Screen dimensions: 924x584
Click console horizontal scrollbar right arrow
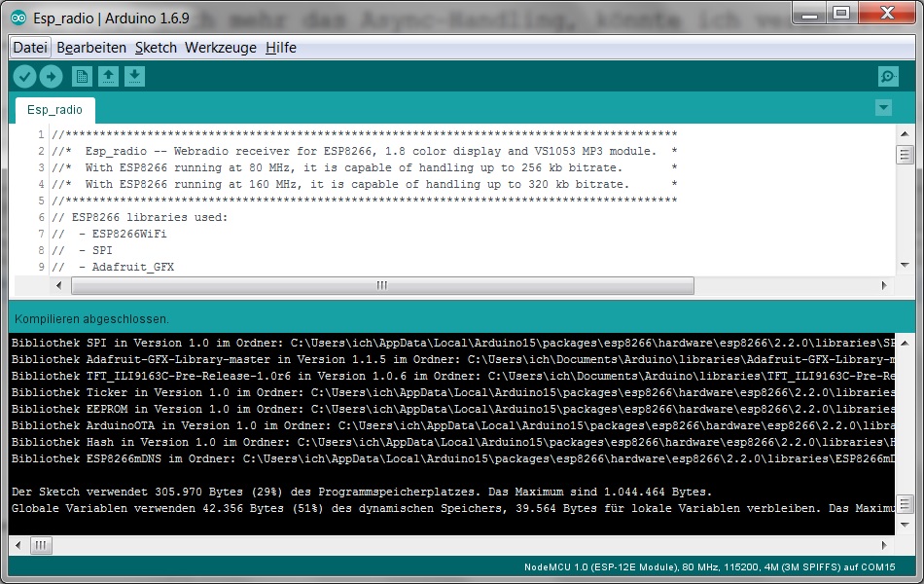pos(884,545)
